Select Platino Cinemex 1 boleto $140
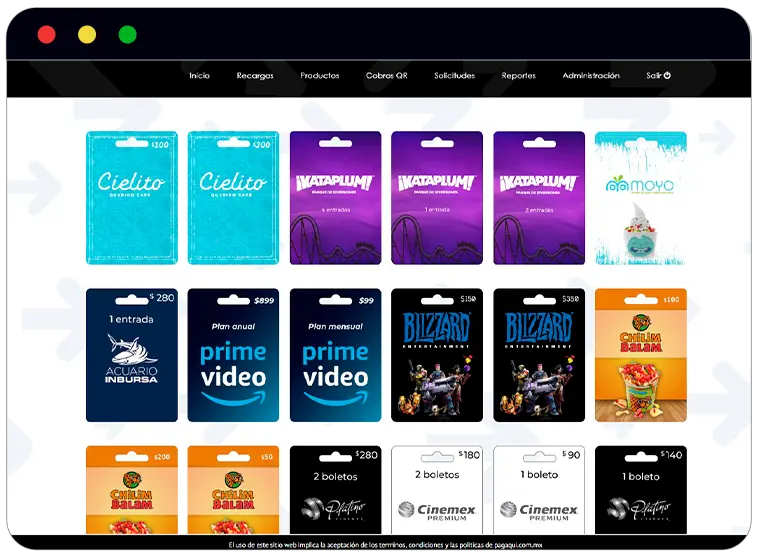Image resolution: width=758 pixels, height=555 pixels. [x=641, y=490]
